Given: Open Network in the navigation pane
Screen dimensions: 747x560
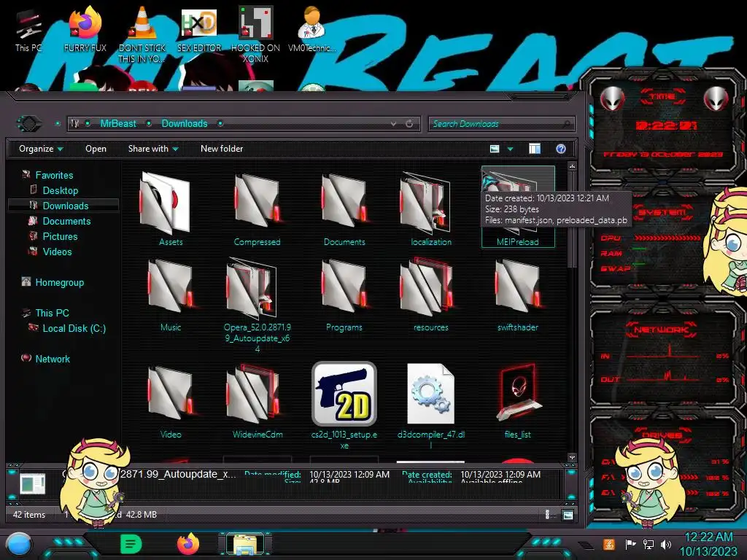Looking at the screenshot, I should pyautogui.click(x=53, y=359).
